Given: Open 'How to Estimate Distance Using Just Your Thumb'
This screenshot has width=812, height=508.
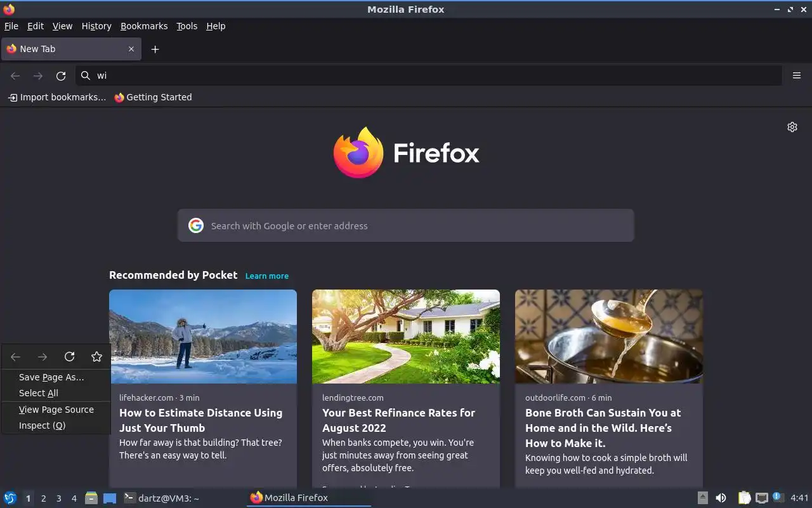Looking at the screenshot, I should [200, 420].
